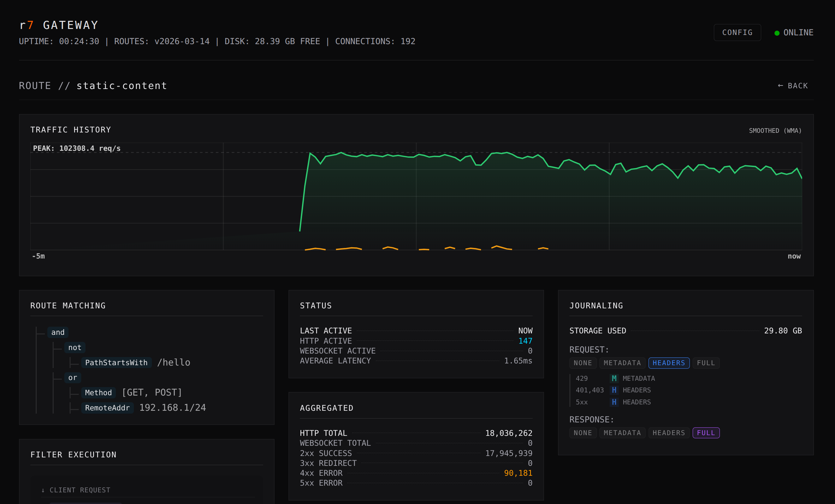Viewport: 835px width, 504px height.
Task: Click the 3xx REDIRECT row label
Action: [x=328, y=463]
